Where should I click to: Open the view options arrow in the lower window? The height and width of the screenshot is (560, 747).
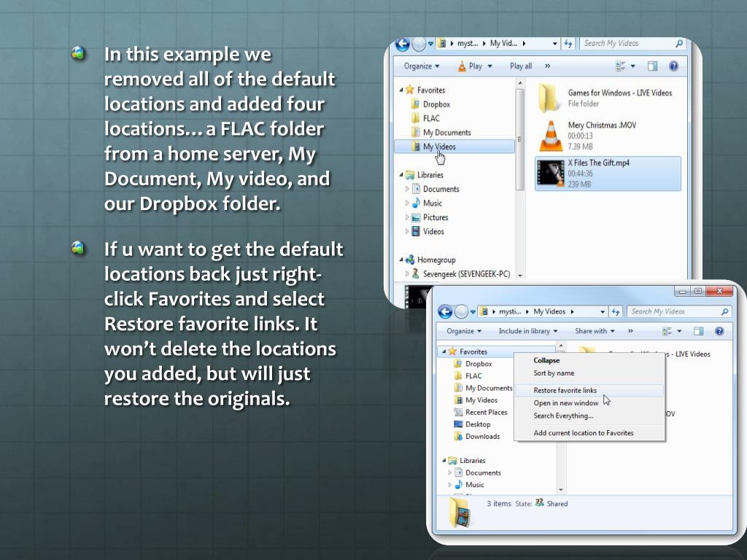679,331
